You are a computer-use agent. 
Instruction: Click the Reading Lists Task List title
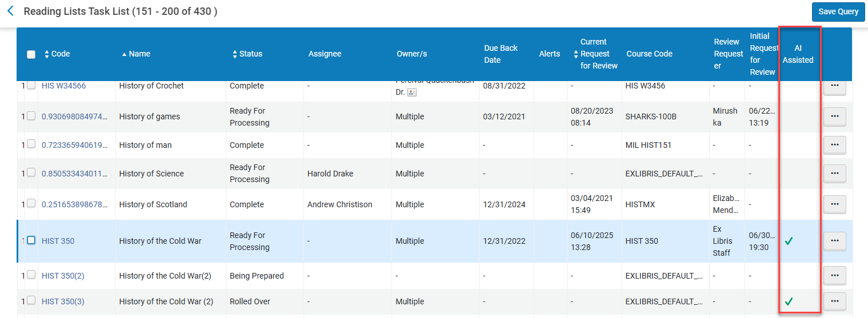(121, 11)
